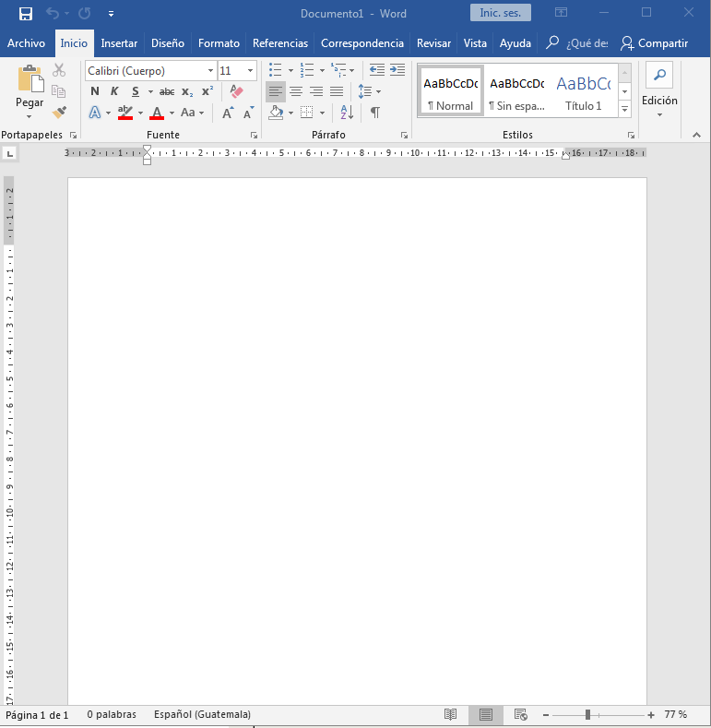Switch to the Referencias tab

[280, 43]
